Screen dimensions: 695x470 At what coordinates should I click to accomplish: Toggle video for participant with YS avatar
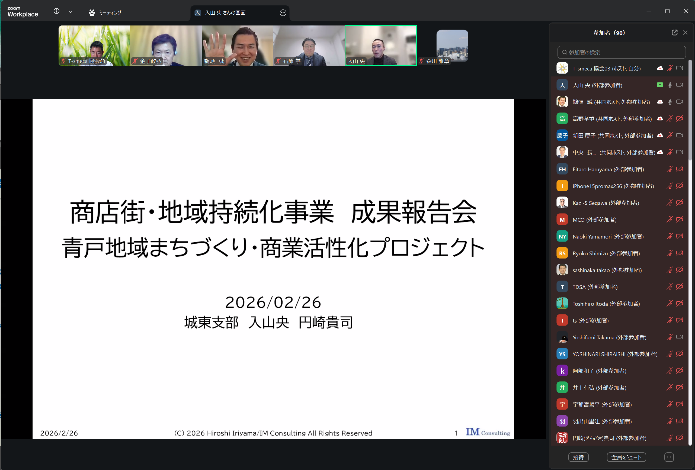click(680, 353)
